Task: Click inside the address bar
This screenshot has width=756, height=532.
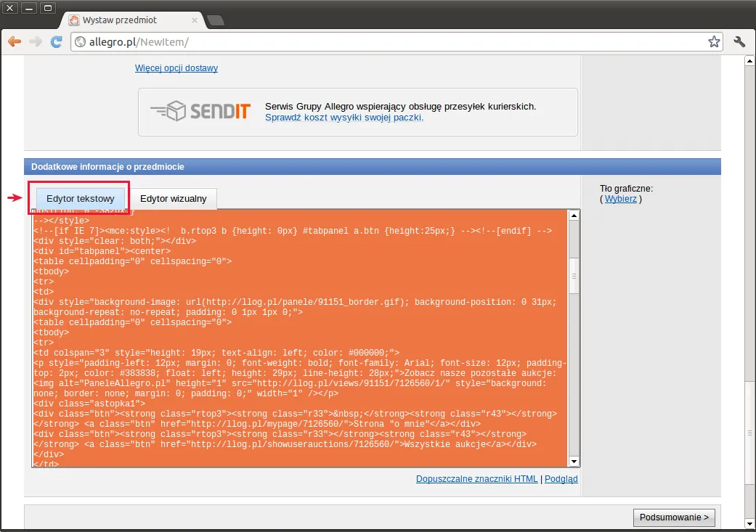Action: (x=290, y=41)
